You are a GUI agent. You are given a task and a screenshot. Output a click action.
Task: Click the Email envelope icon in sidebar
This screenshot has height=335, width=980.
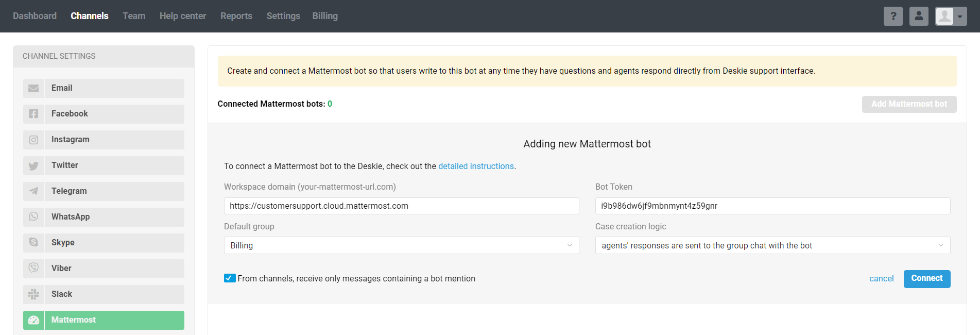click(33, 88)
